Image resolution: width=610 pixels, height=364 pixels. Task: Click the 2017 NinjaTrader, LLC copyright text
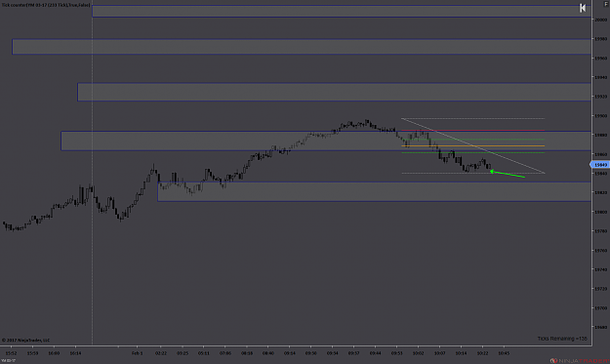tap(26, 340)
